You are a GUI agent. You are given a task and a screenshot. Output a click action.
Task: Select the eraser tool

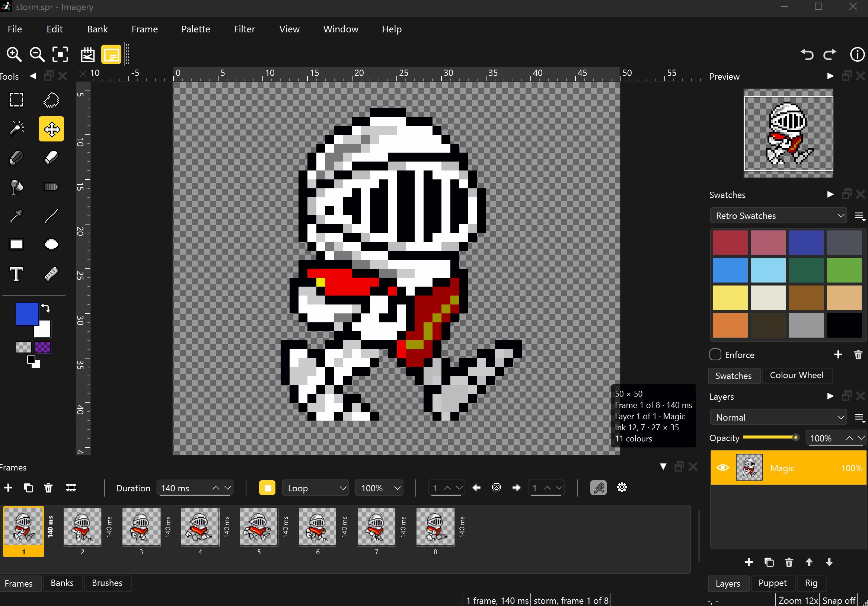[51, 158]
